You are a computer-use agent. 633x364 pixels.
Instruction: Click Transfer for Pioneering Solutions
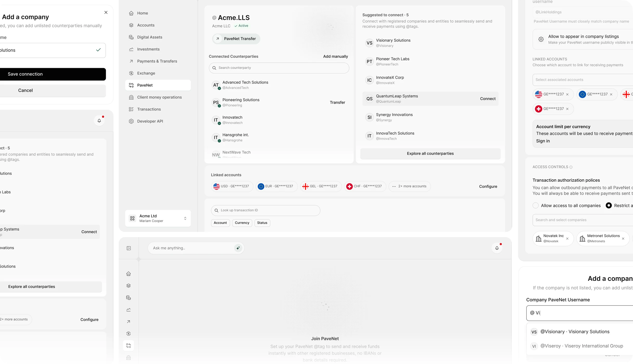click(x=337, y=102)
